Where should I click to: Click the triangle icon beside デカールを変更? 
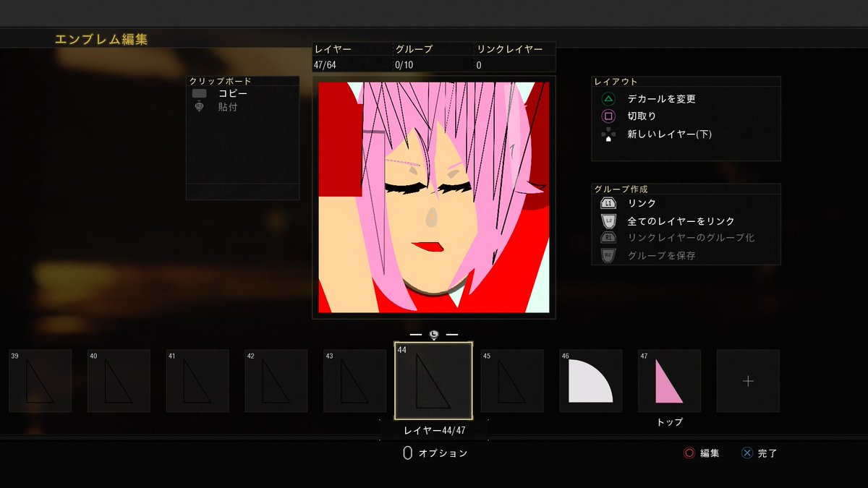[x=608, y=99]
